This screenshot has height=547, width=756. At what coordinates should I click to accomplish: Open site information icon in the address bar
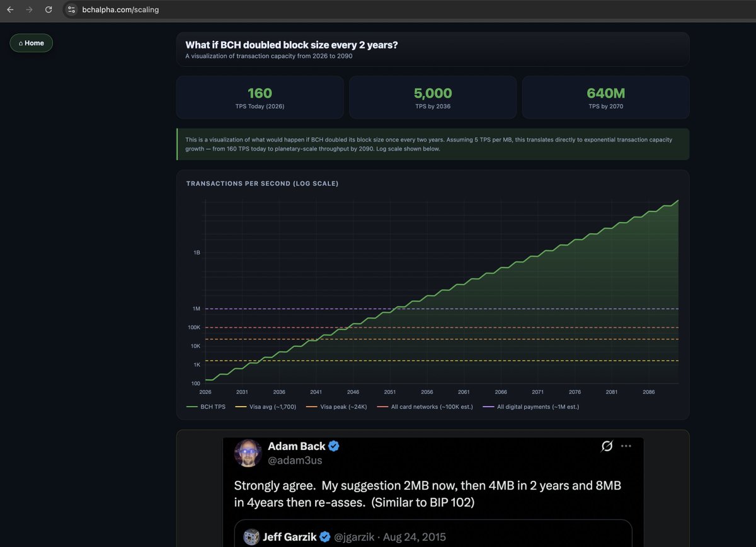pos(71,9)
